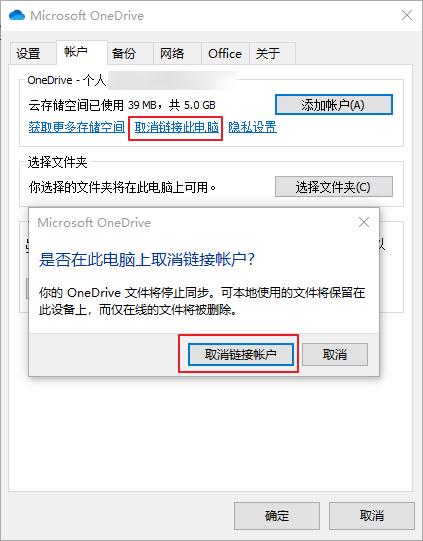The image size is (423, 541).
Task: Go to the 网络 tab
Action: [x=172, y=54]
